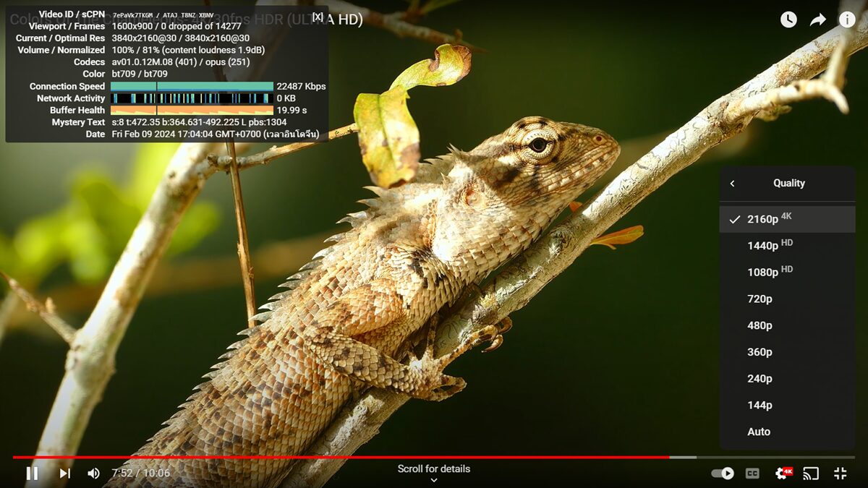
Task: Close the stats for nerds panel
Action: [x=318, y=17]
